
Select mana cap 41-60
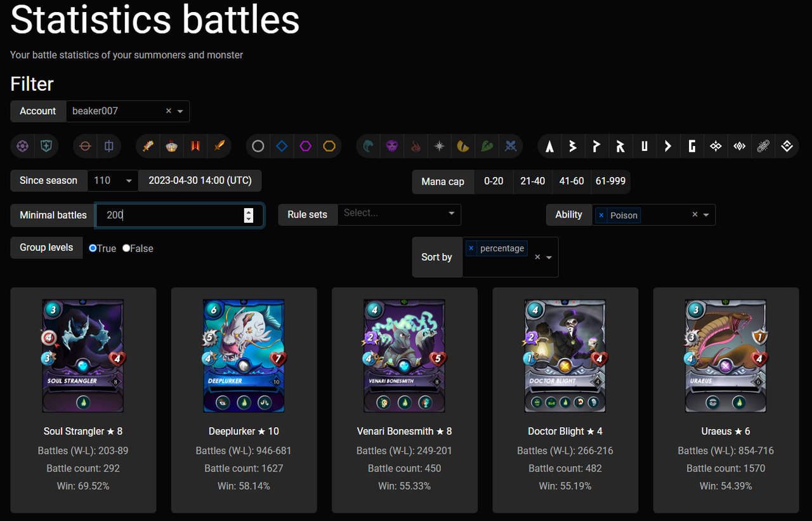(572, 181)
